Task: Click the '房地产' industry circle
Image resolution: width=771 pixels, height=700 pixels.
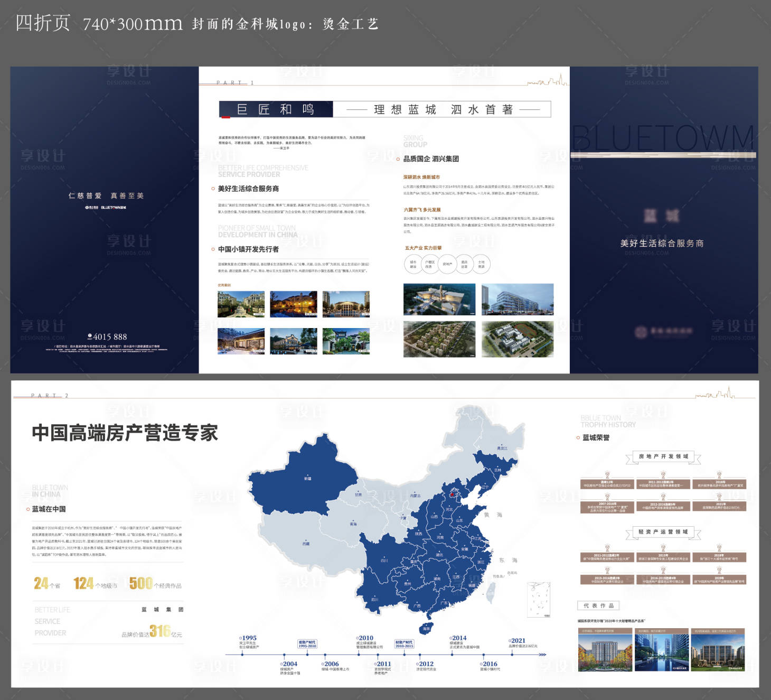Action: (447, 264)
